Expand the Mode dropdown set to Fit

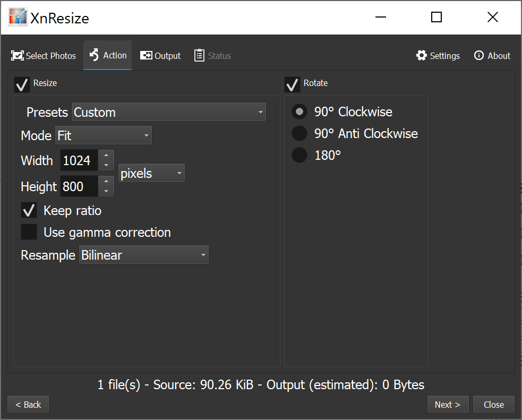[104, 135]
